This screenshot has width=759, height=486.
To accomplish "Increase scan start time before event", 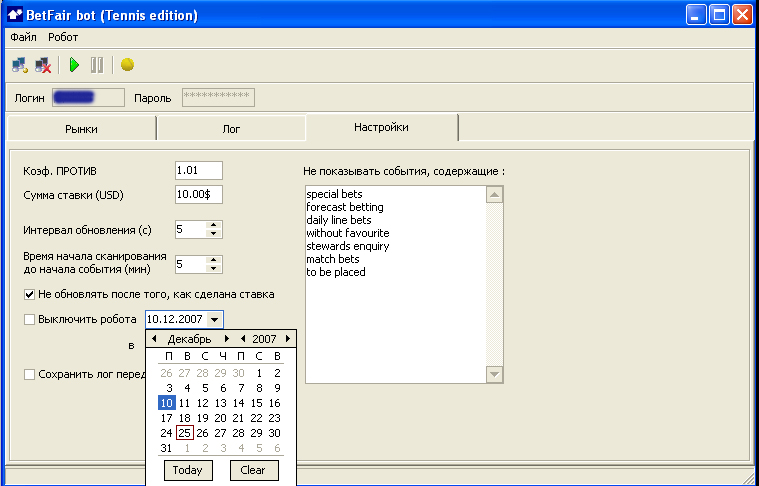I will coord(213,260).
